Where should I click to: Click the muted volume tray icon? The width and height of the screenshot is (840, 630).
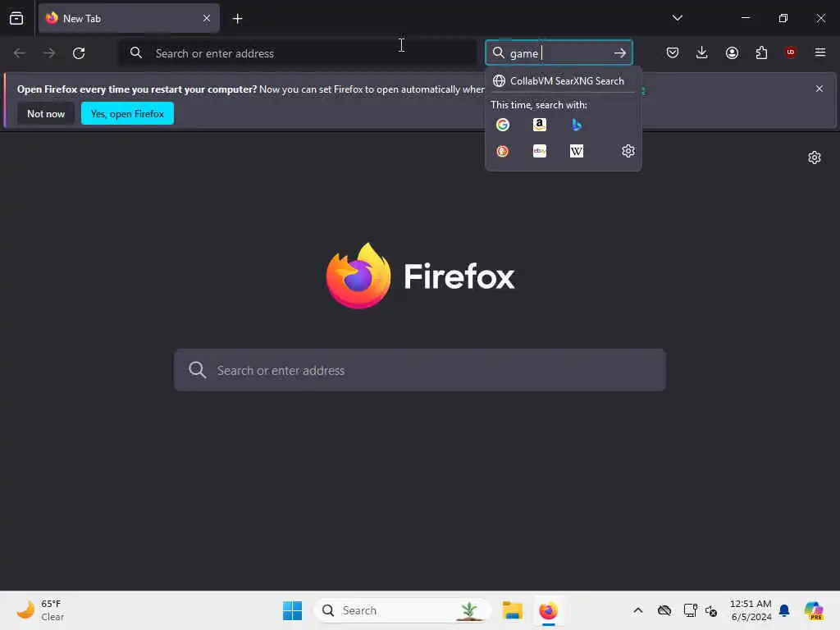(x=711, y=610)
